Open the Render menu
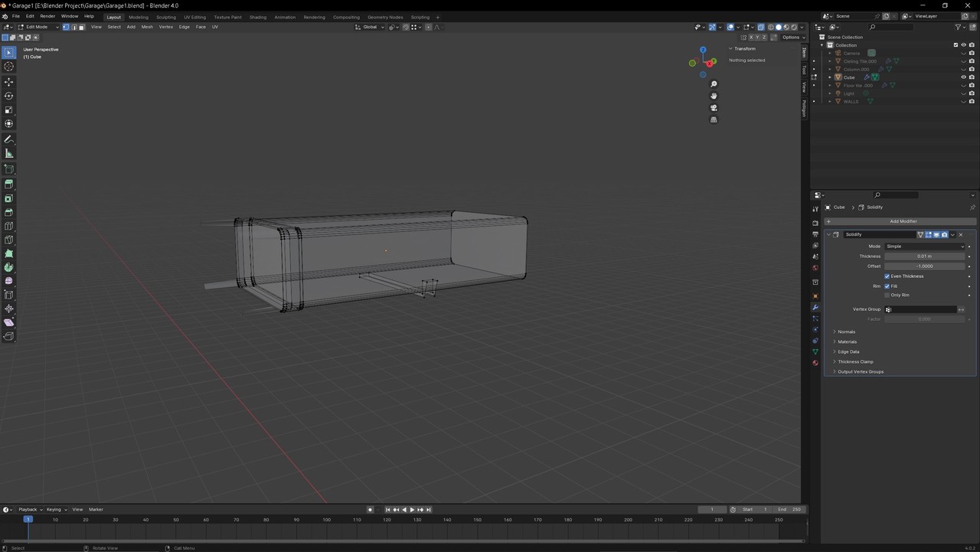Viewport: 980px width, 552px height. [47, 16]
